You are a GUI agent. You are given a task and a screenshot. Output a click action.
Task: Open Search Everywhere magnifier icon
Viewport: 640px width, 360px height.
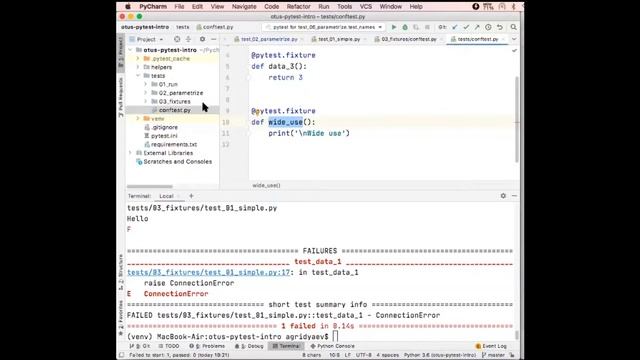[513, 27]
